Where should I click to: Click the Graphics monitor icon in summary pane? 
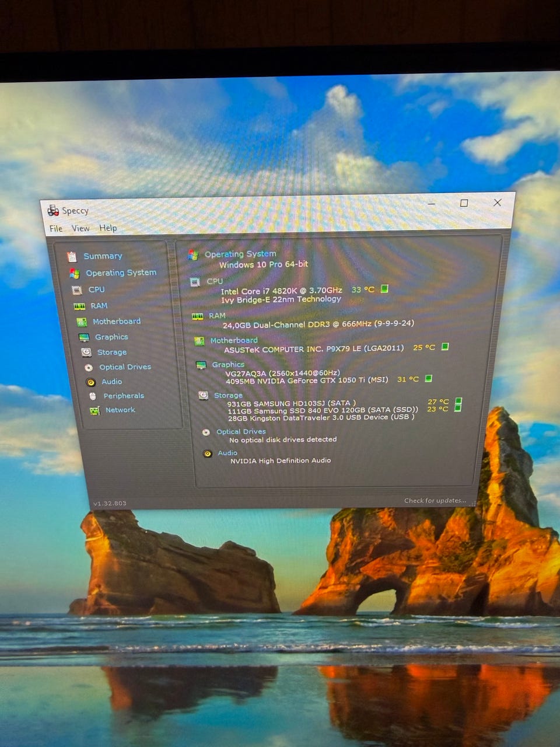[x=201, y=365]
